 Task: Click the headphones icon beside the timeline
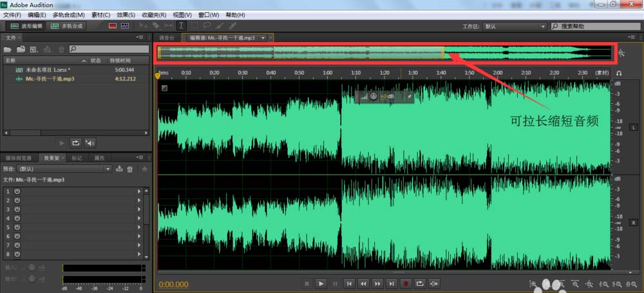[619, 73]
